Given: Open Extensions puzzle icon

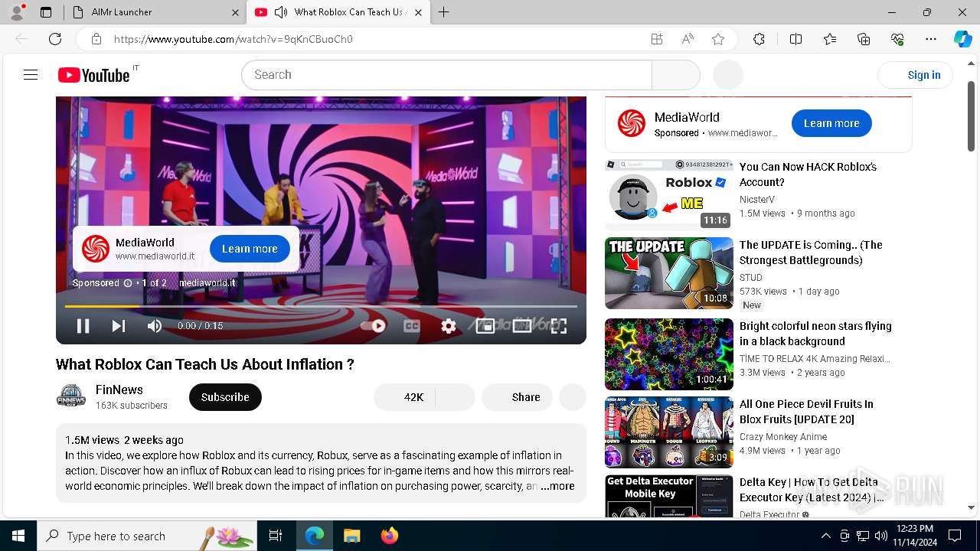Looking at the screenshot, I should tap(759, 39).
